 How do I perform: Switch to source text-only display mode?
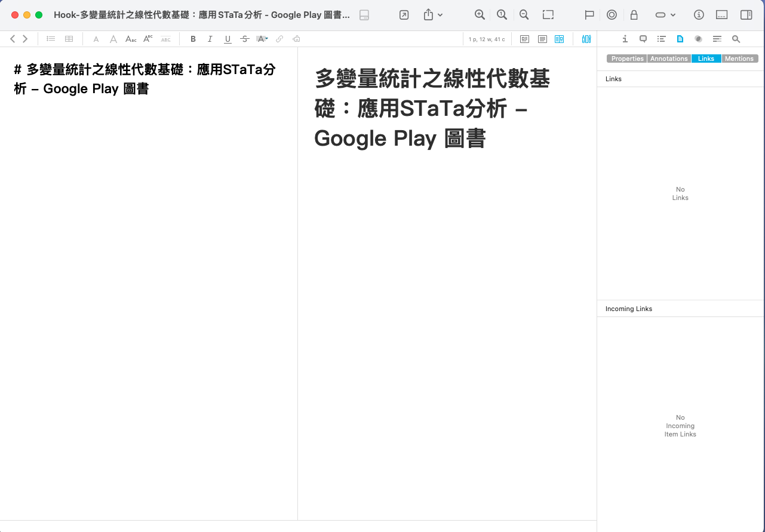tap(542, 39)
